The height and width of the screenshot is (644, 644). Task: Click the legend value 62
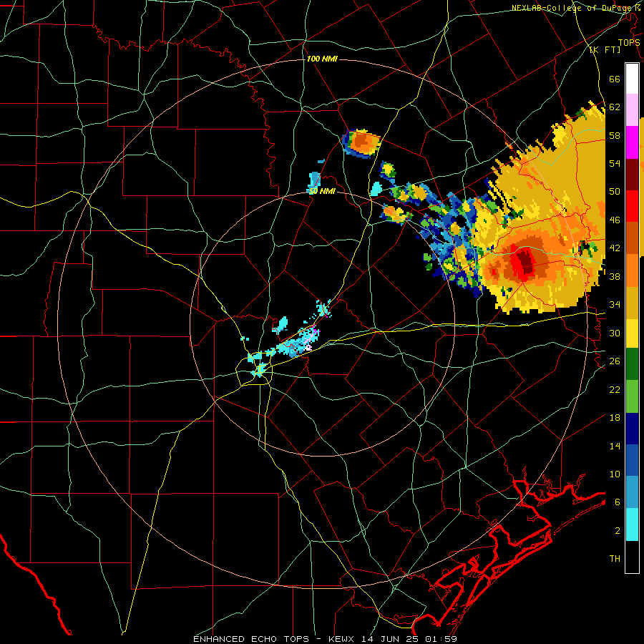point(615,107)
